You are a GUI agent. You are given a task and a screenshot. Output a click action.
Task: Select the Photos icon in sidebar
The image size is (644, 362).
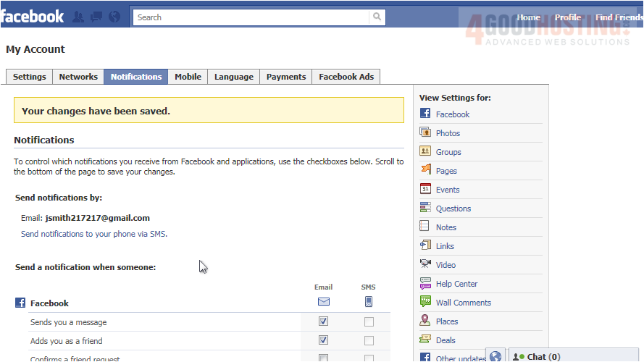click(x=425, y=132)
